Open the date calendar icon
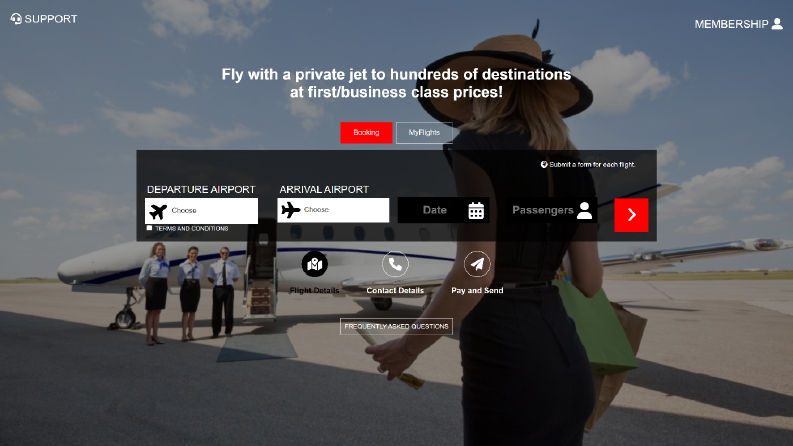 (476, 210)
